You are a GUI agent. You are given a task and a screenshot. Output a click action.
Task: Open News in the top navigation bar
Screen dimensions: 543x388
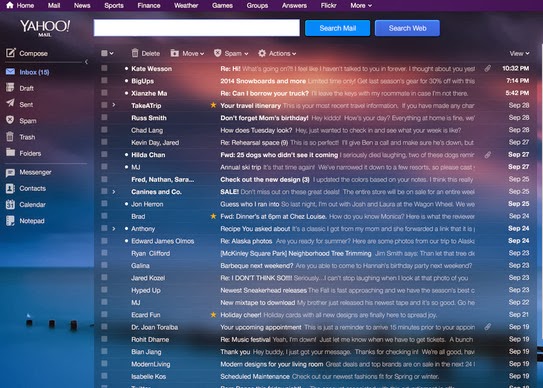[82, 6]
